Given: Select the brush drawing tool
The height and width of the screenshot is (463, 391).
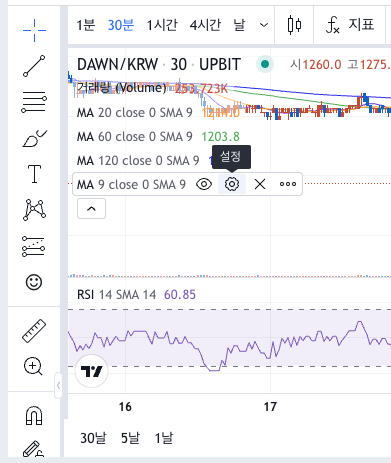Looking at the screenshot, I should [x=34, y=138].
